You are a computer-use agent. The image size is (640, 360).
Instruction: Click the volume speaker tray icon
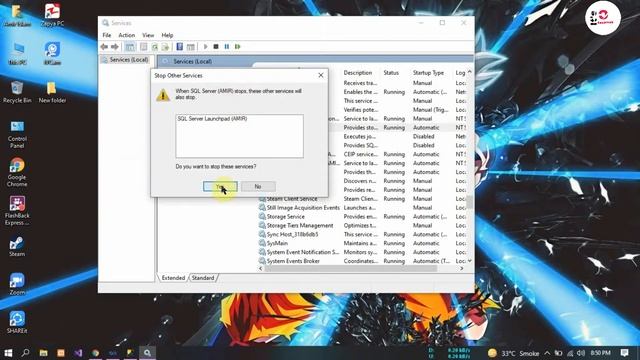tap(581, 353)
